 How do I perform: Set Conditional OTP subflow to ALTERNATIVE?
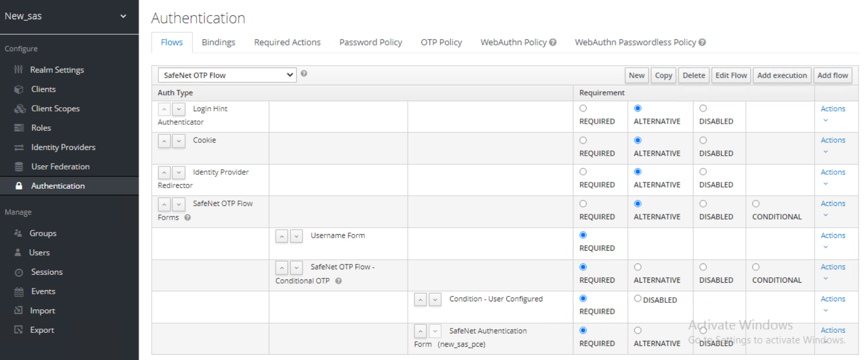click(x=638, y=267)
